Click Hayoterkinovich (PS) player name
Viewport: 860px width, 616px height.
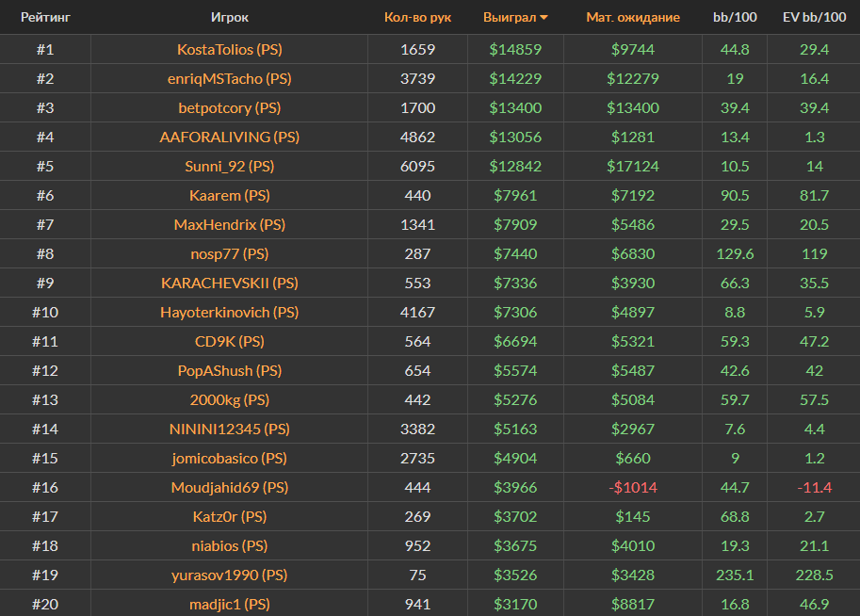[230, 313]
